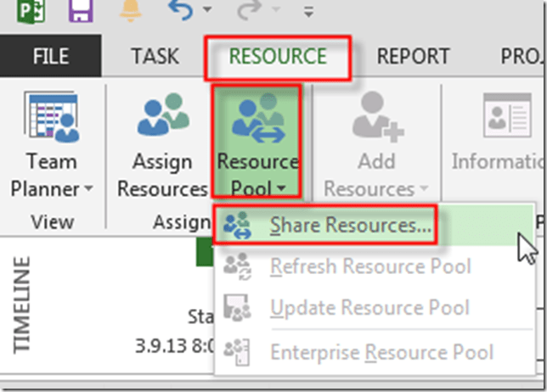This screenshot has height=392, width=547.
Task: Switch to the REPORT tab
Action: [413, 57]
